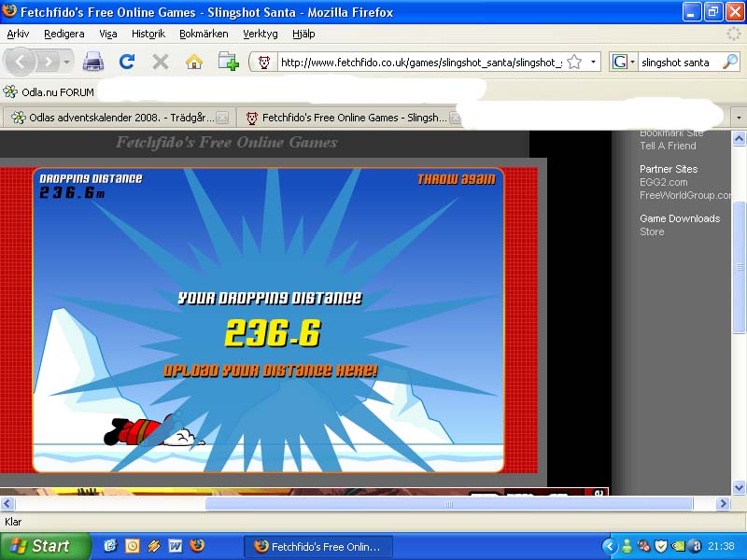Image resolution: width=747 pixels, height=560 pixels.
Task: Click the search magnifier icon
Action: [729, 63]
